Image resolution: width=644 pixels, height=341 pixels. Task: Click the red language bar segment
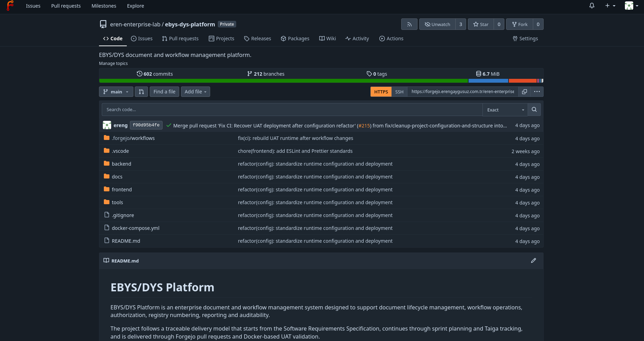(523, 81)
